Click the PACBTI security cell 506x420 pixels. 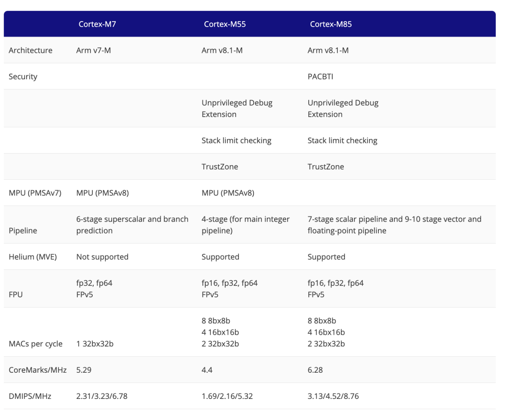tap(320, 76)
